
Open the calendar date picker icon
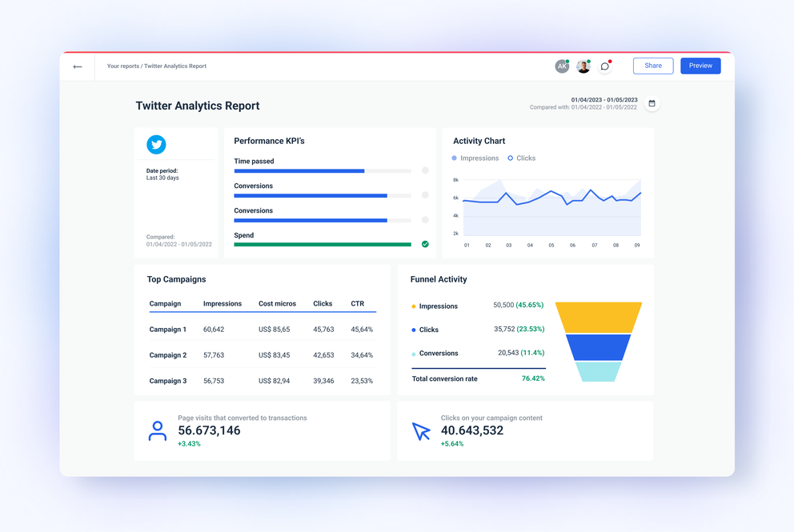(652, 103)
